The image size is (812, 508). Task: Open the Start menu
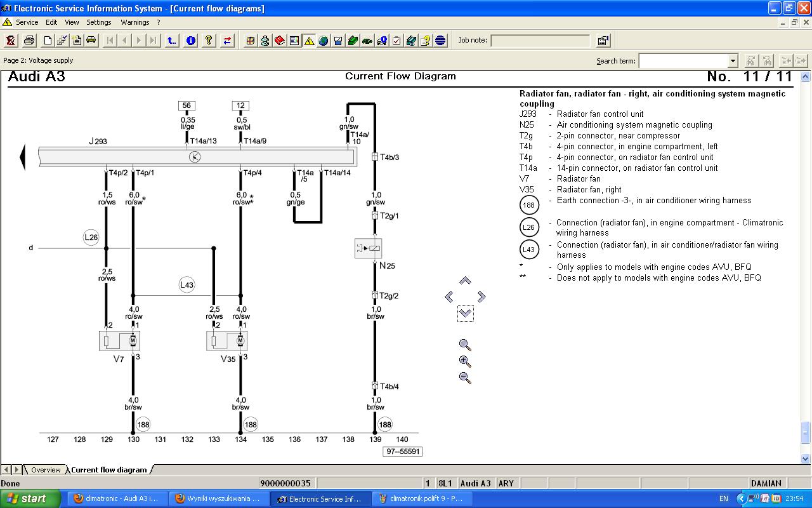[30, 498]
